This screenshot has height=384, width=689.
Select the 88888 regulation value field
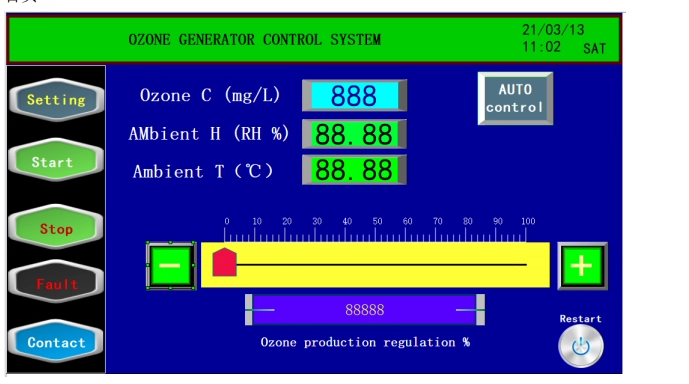[x=365, y=310]
